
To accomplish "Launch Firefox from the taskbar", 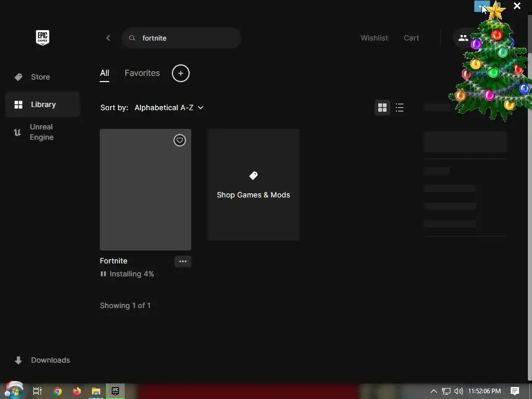I will (x=77, y=391).
